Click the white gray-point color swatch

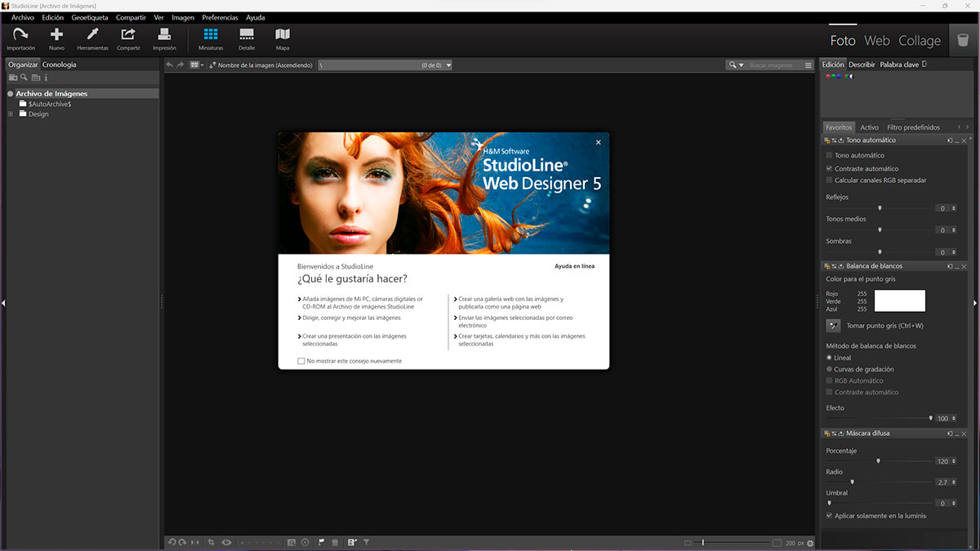pyautogui.click(x=900, y=300)
